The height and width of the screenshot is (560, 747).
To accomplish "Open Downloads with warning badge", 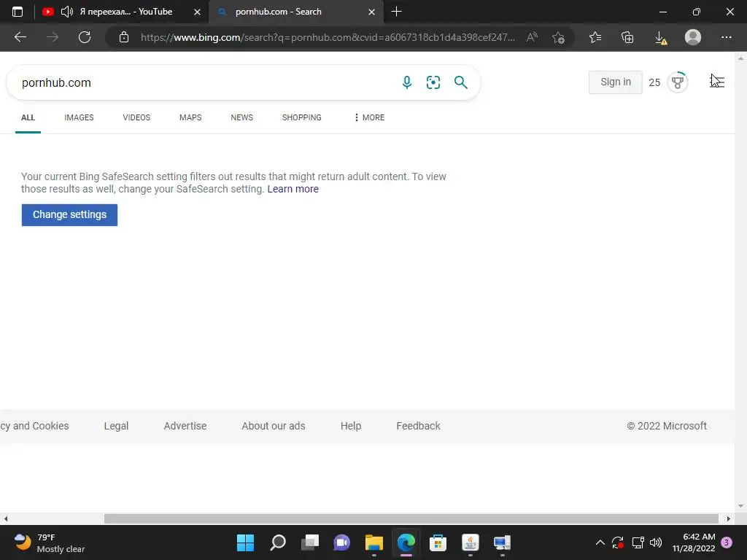I will point(661,38).
